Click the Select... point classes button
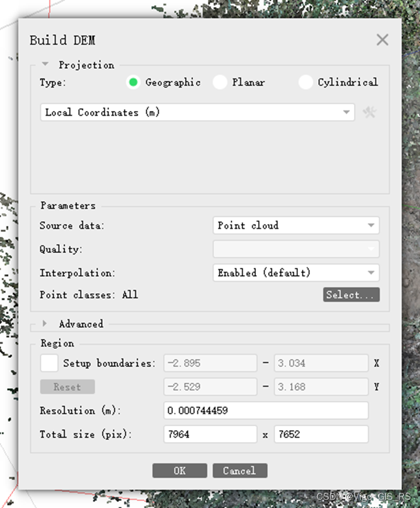Viewport: 420px width, 508px height. coord(351,294)
